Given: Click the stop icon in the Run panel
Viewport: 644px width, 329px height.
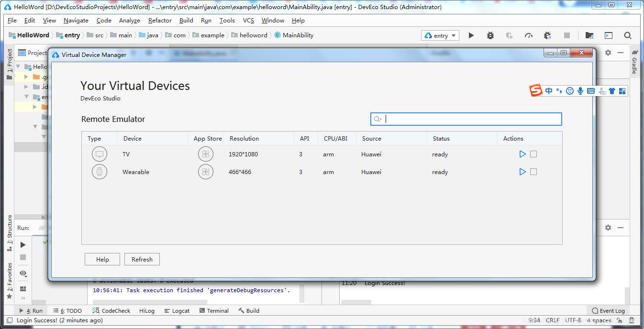Looking at the screenshot, I should tap(23, 257).
